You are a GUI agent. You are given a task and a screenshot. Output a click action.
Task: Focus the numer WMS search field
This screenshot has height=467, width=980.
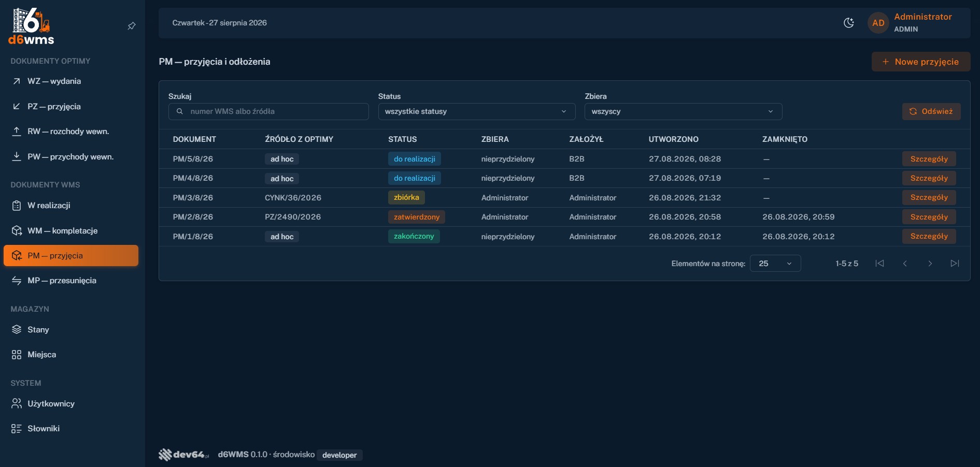(268, 111)
